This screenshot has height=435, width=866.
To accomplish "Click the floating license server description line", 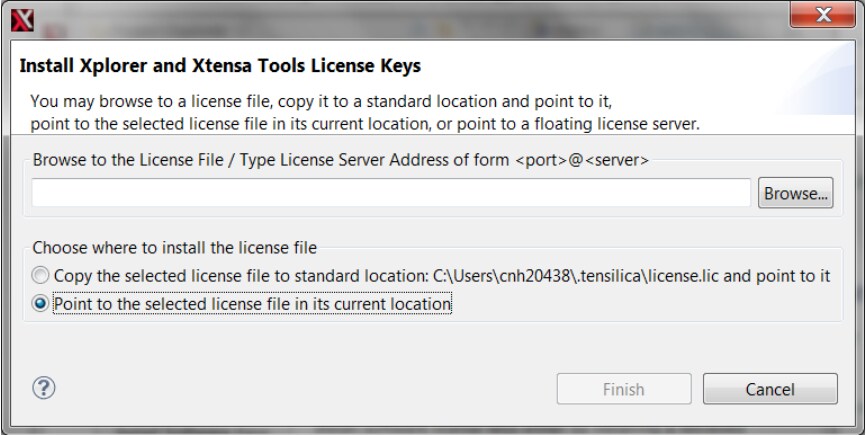I will click(365, 123).
